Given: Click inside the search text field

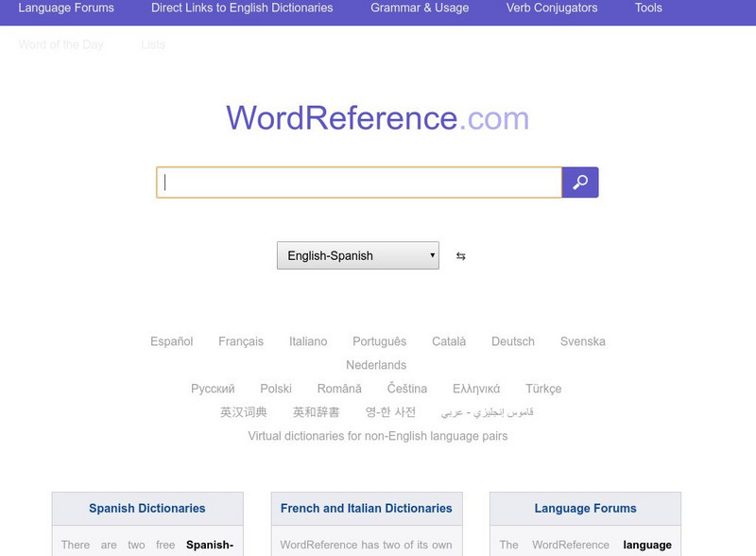Looking at the screenshot, I should [359, 182].
